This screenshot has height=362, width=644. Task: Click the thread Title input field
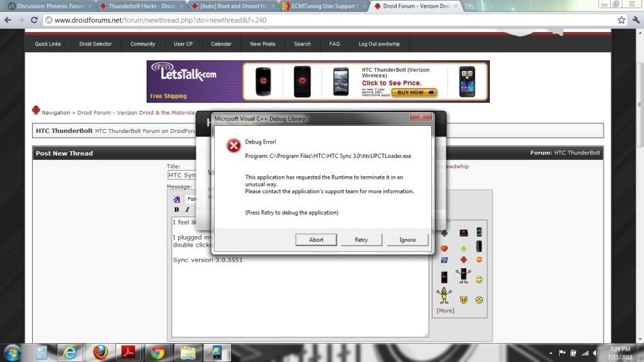(182, 175)
